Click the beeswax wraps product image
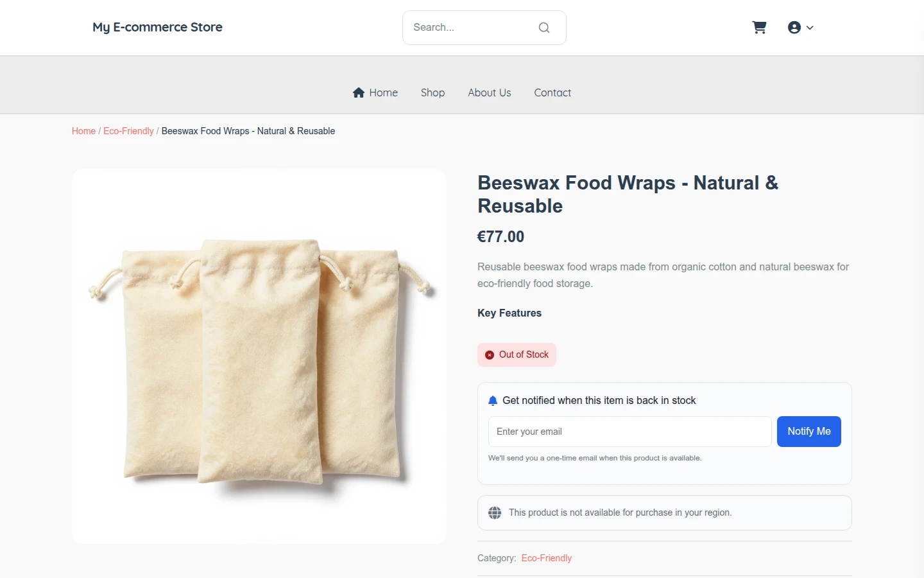 (x=259, y=356)
